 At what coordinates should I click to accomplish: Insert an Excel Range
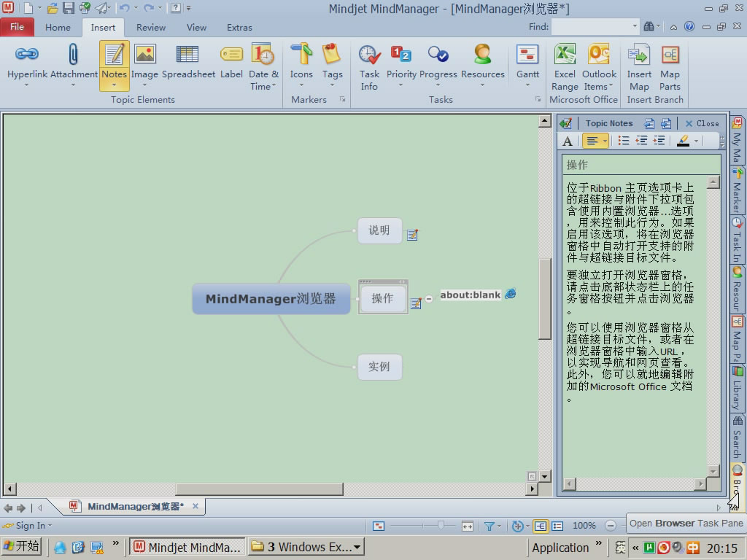(565, 66)
